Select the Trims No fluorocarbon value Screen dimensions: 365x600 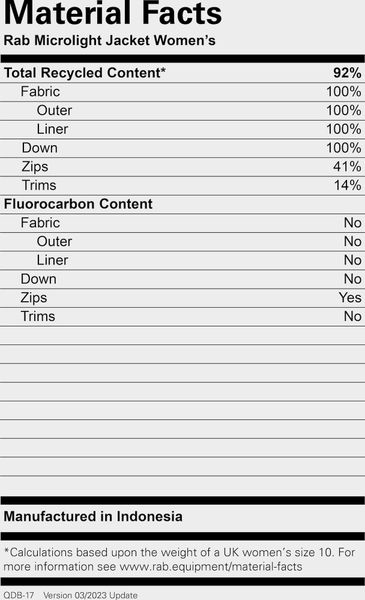pyautogui.click(x=352, y=316)
